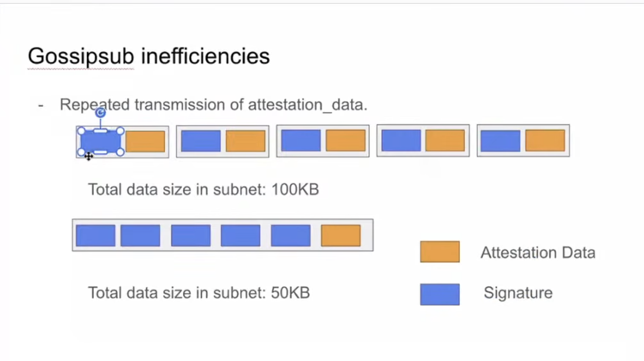Click the bottom-right resize handle of selected shape
The width and height of the screenshot is (644, 361).
tap(120, 152)
